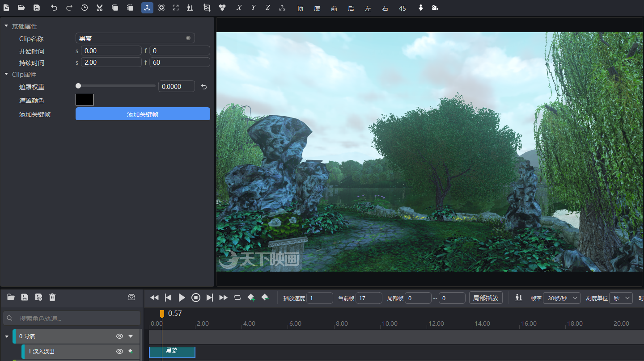The image size is (644, 361).
Task: Switch to left view 左
Action: click(x=368, y=8)
